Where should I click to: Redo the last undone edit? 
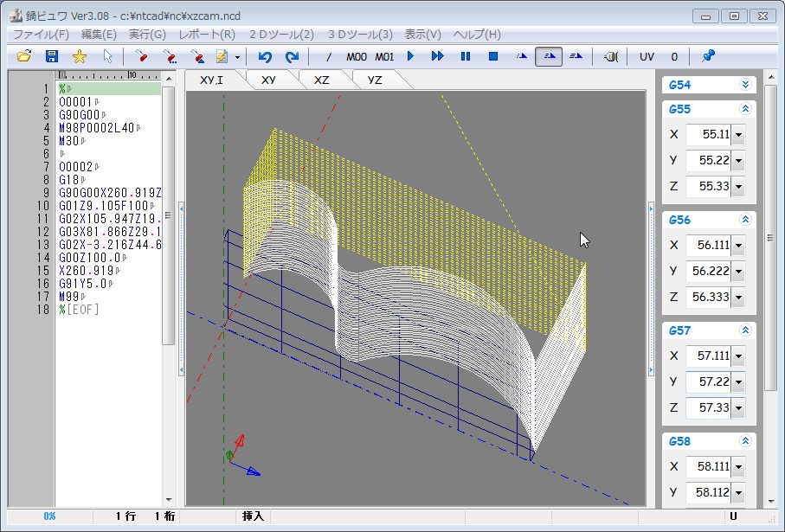(292, 56)
